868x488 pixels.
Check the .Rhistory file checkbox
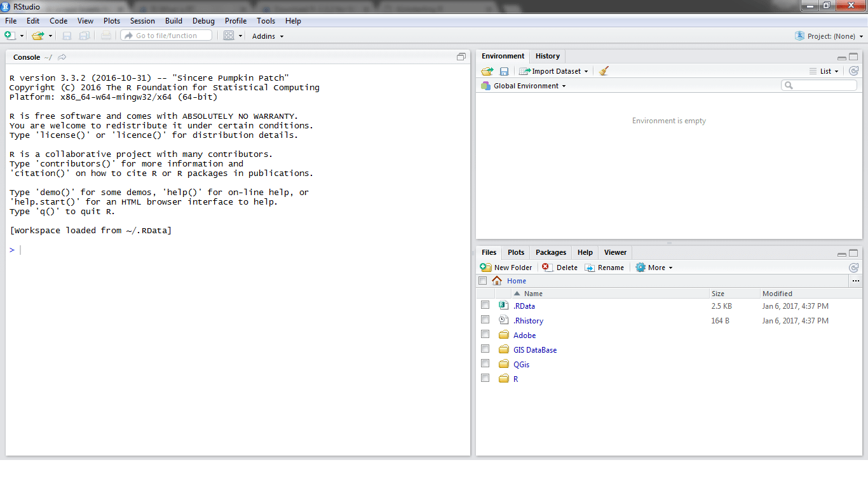tap(485, 320)
